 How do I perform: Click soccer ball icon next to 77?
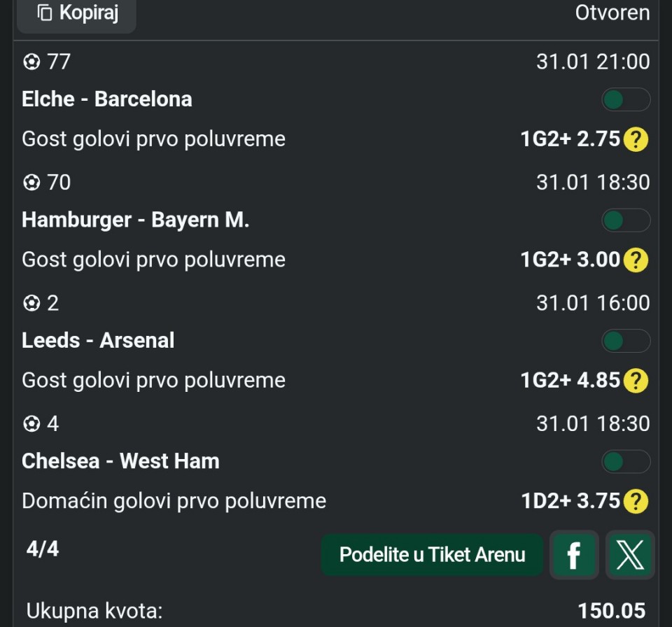click(31, 62)
